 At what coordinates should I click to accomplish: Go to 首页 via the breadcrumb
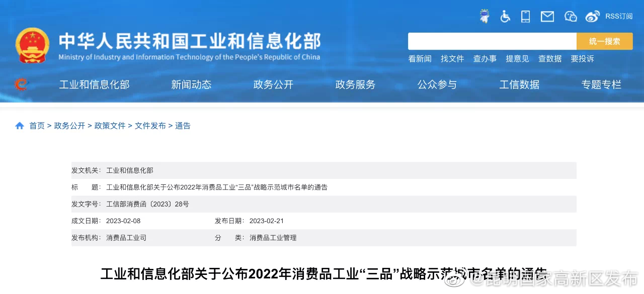[37, 126]
